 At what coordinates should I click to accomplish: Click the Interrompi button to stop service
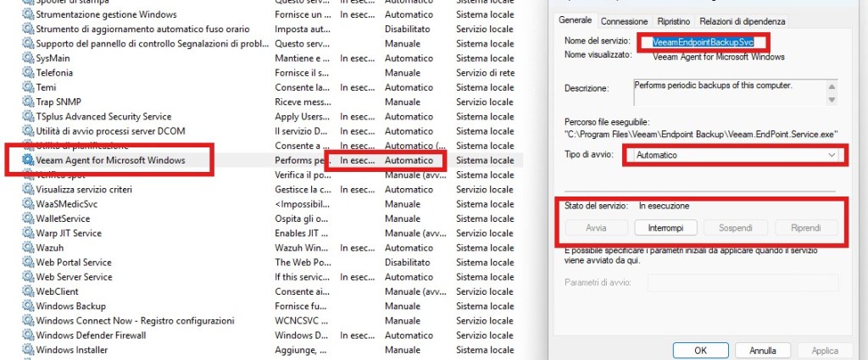666,228
